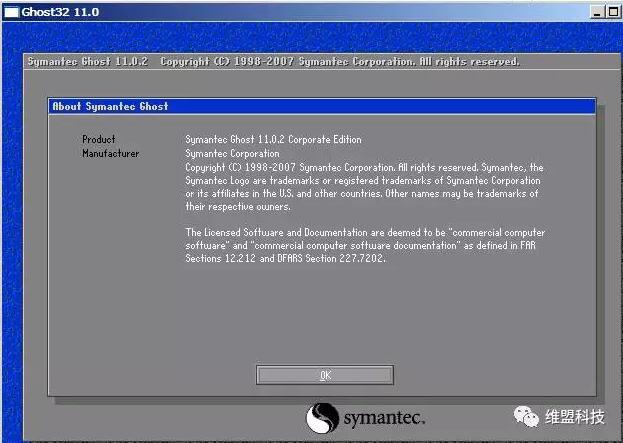
Task: Click the "About Symantec Ghost" dialog title
Action: (110, 106)
